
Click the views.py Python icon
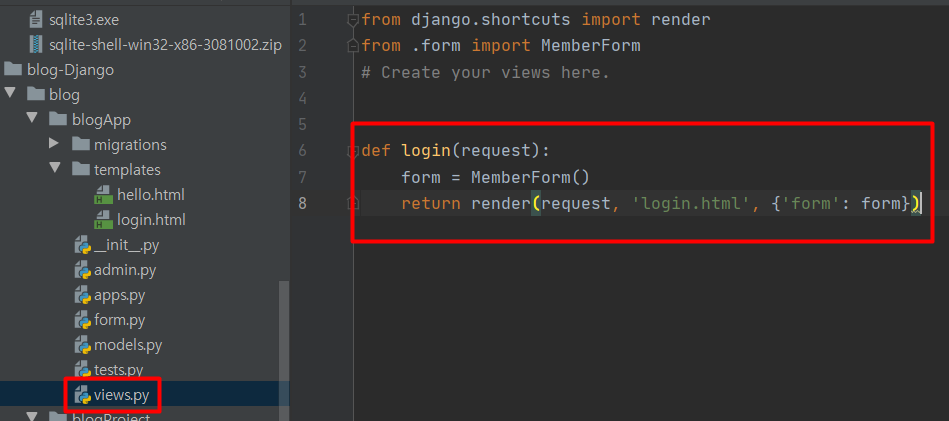(x=82, y=395)
